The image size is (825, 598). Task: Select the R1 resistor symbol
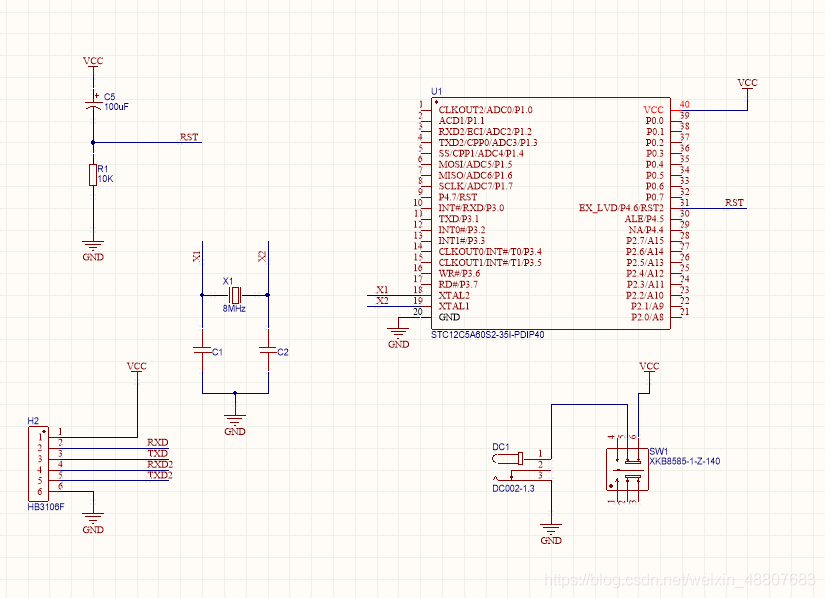click(93, 175)
